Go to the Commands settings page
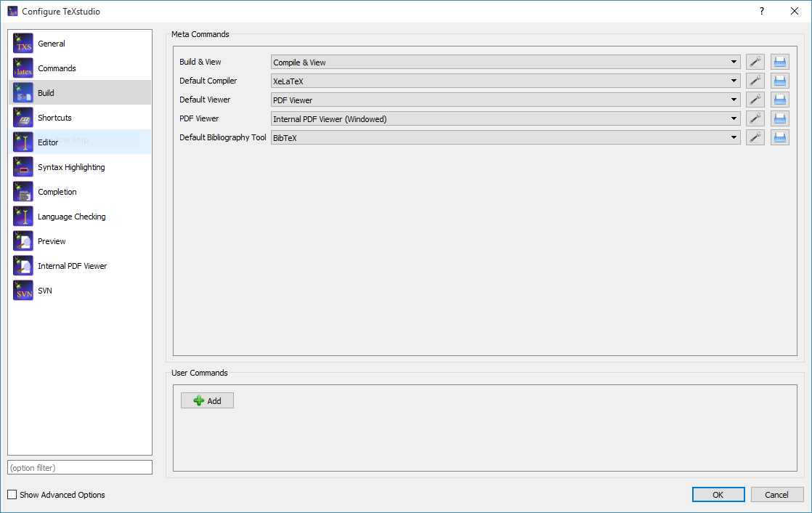Viewport: 812px width, 513px height. pyautogui.click(x=80, y=68)
